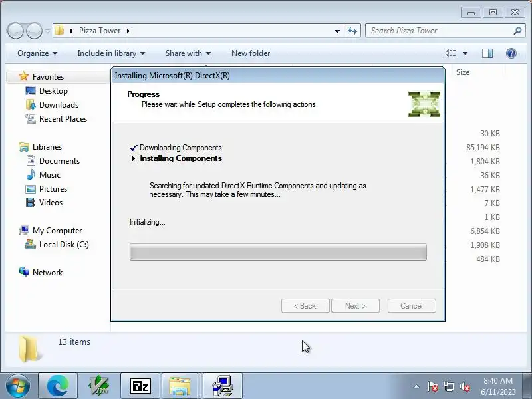532x399 pixels.
Task: Open Vim from the taskbar
Action: pos(98,386)
